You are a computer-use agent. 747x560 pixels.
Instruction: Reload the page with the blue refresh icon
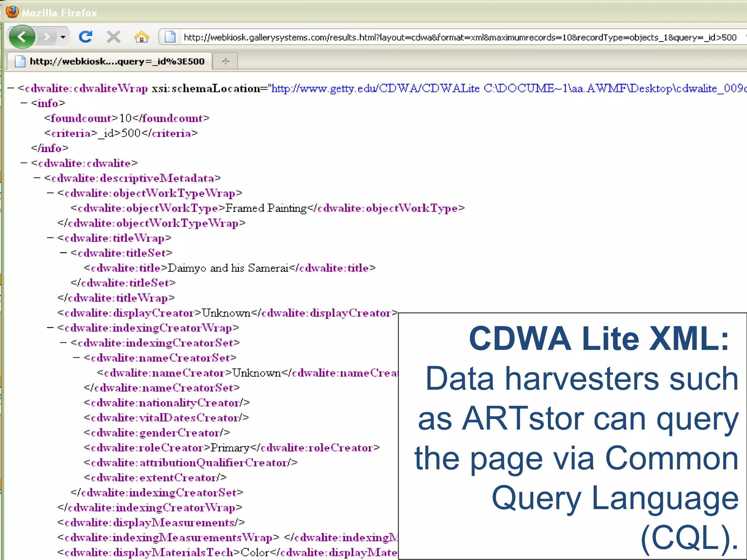(86, 37)
